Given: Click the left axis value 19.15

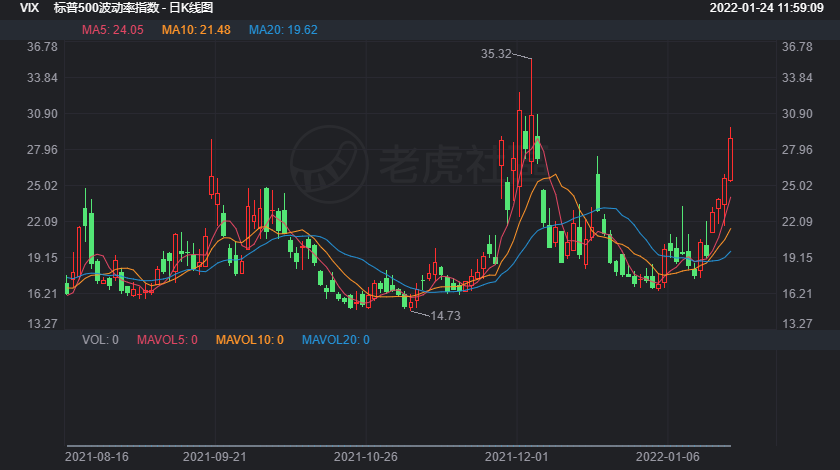Looking at the screenshot, I should pyautogui.click(x=42, y=257).
